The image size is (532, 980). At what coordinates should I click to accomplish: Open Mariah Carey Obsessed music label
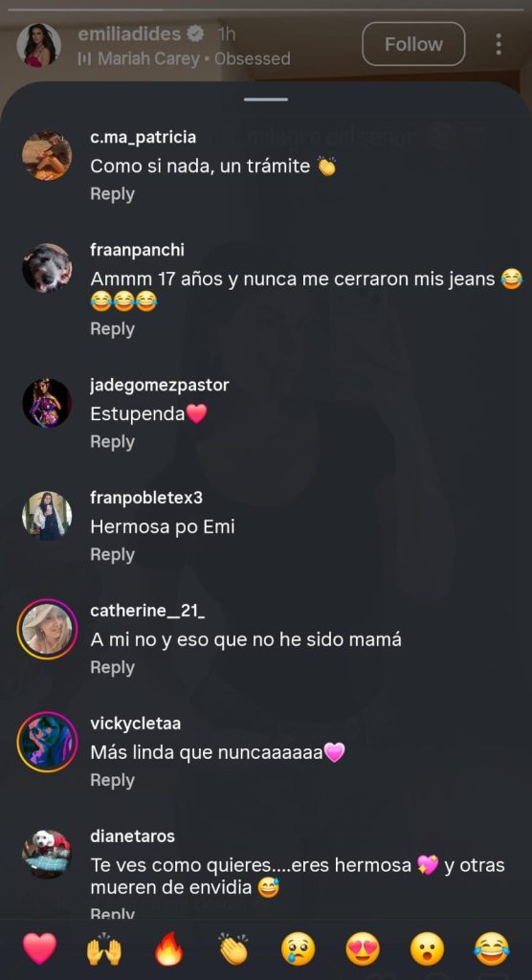click(x=185, y=58)
